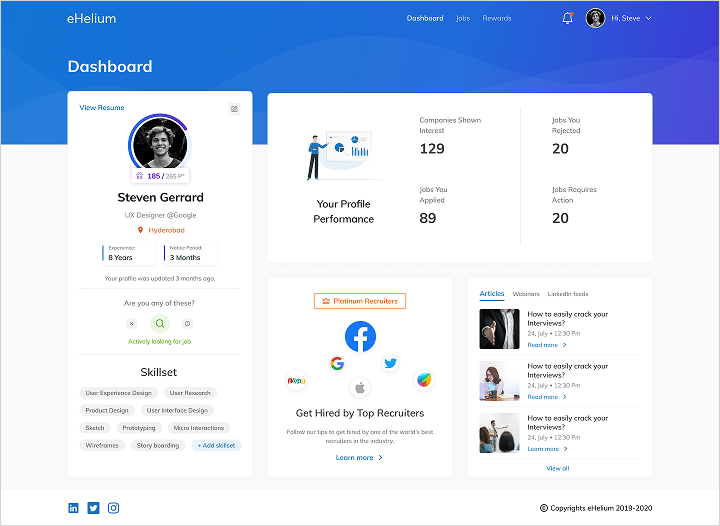
Task: Click the User Research skill tag
Action: pyautogui.click(x=190, y=393)
